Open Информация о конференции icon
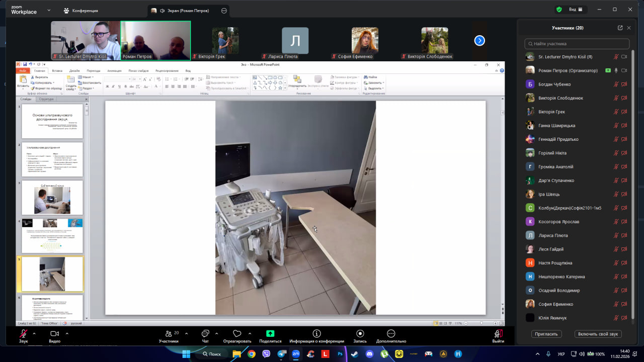The height and width of the screenshot is (362, 644). 316,334
